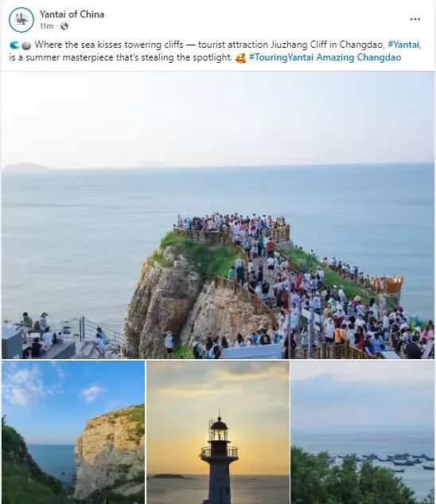Click the grey stone emoji in caption

[26, 45]
